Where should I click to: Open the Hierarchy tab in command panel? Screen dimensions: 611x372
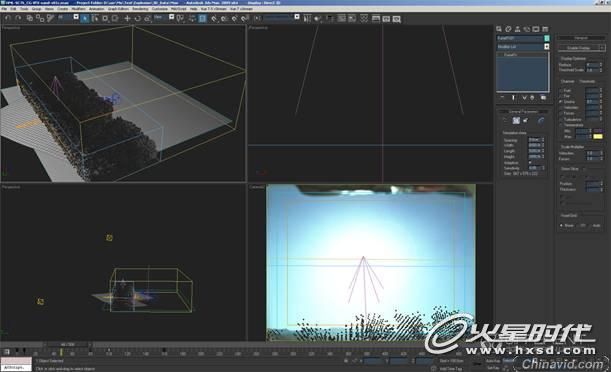(517, 29)
